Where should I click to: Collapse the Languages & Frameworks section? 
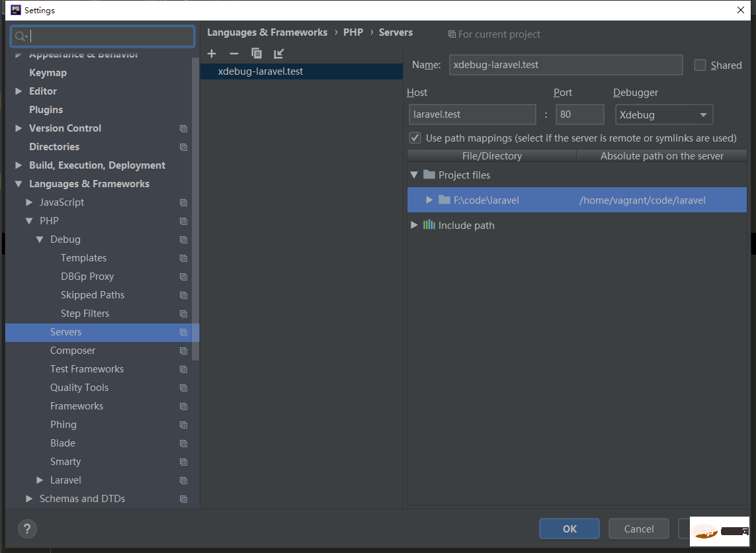19,184
